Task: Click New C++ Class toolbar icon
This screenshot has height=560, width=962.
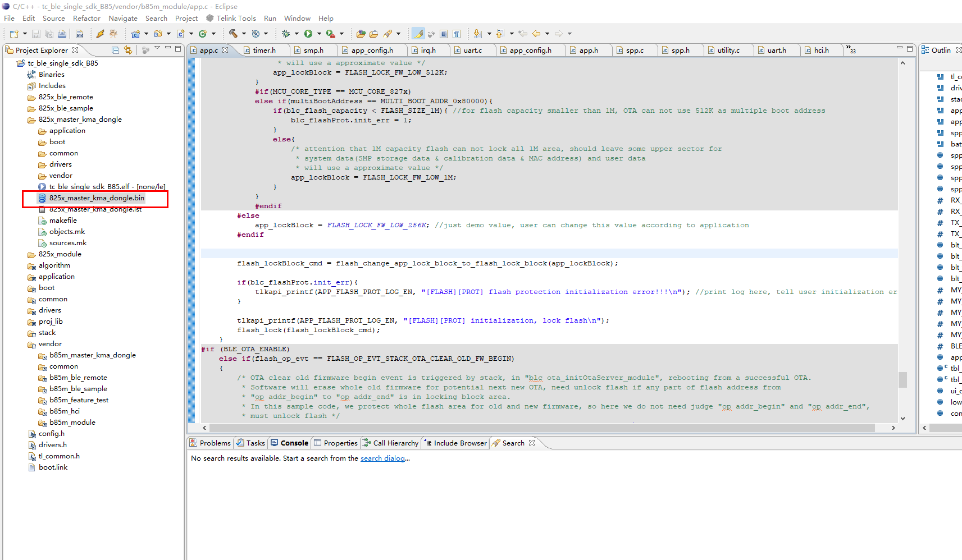Action: 203,34
